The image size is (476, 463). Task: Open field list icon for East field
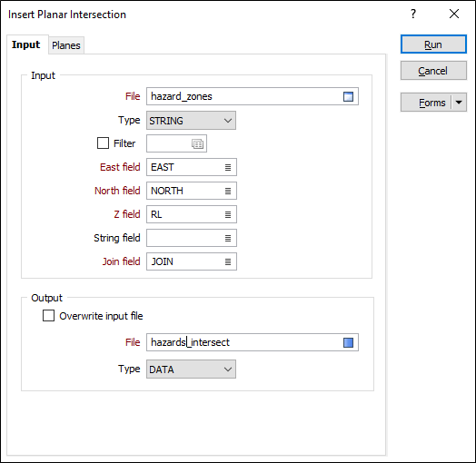pos(228,167)
